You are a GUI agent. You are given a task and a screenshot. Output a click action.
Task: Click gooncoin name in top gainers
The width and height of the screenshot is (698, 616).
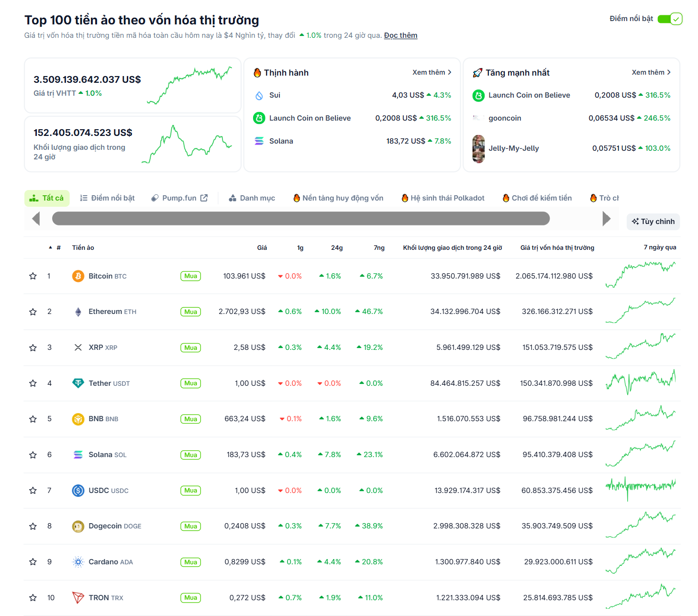(x=505, y=118)
